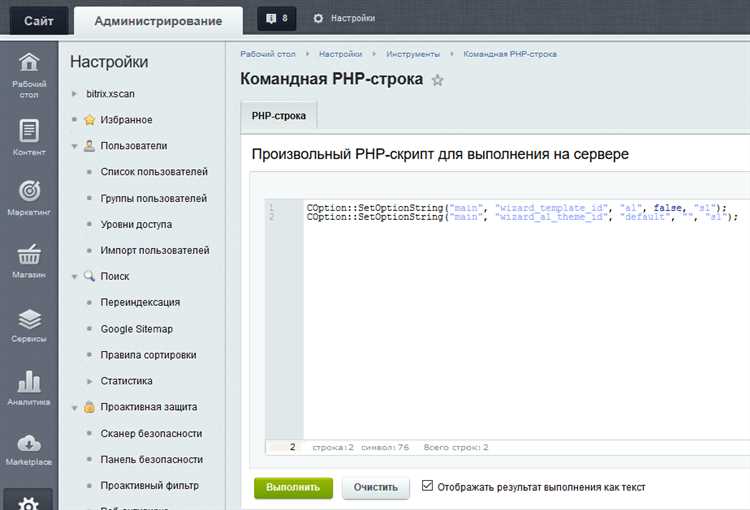Click the Пользователи user icon in the tree
Screen dimensions: 750x510
pyautogui.click(x=89, y=145)
